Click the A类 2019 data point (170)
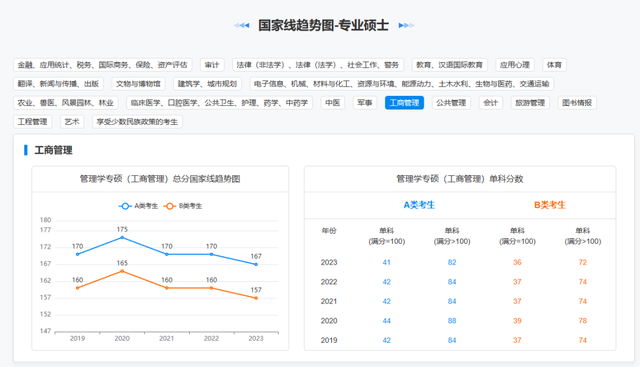Viewport: 640px width, 367px height. [78, 254]
